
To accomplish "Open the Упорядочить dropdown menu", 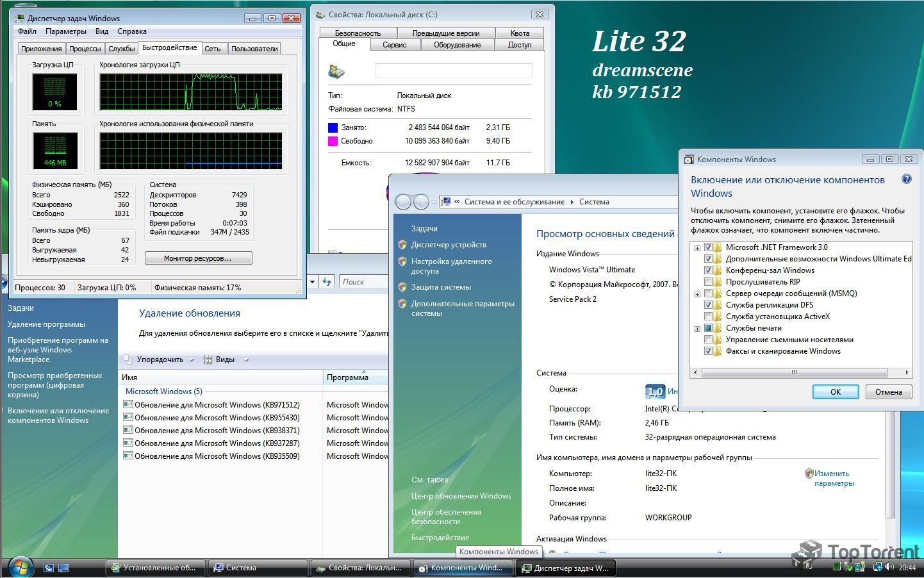I will 159,359.
